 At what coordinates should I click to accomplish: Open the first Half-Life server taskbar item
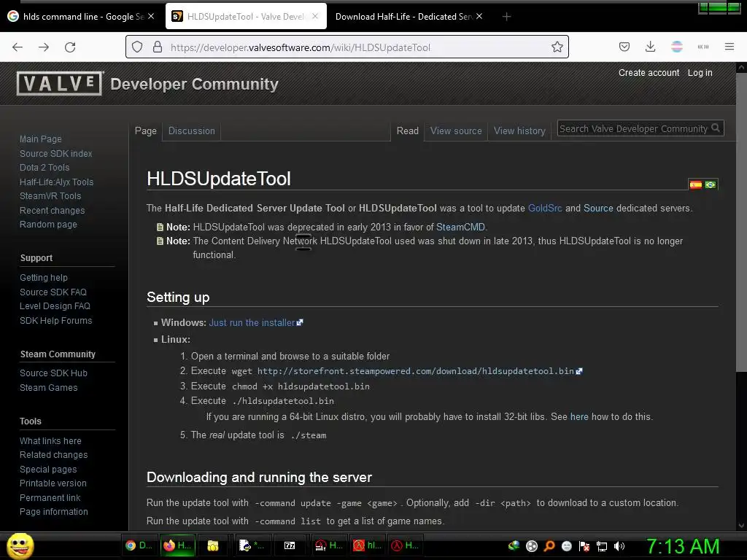point(329,545)
